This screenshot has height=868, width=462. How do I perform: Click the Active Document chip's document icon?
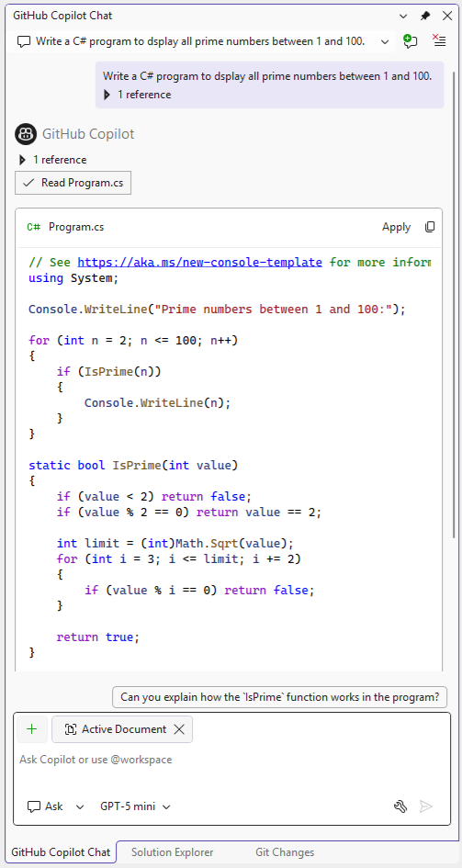pyautogui.click(x=71, y=729)
